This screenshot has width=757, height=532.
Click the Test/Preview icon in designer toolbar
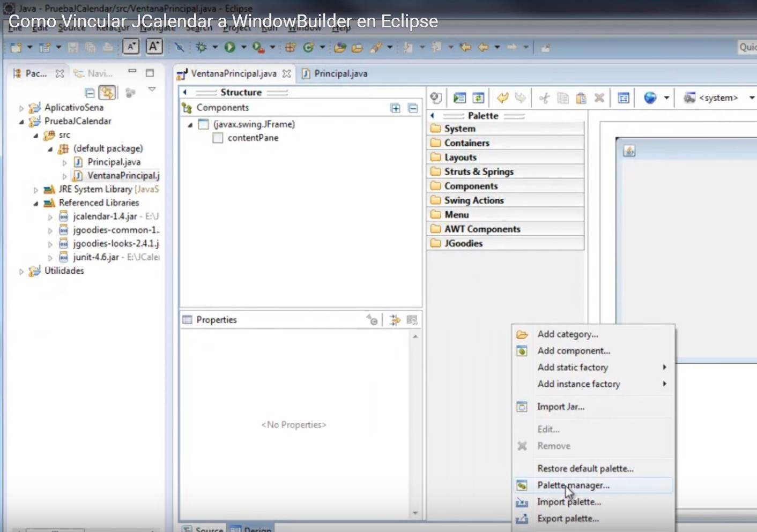(459, 98)
